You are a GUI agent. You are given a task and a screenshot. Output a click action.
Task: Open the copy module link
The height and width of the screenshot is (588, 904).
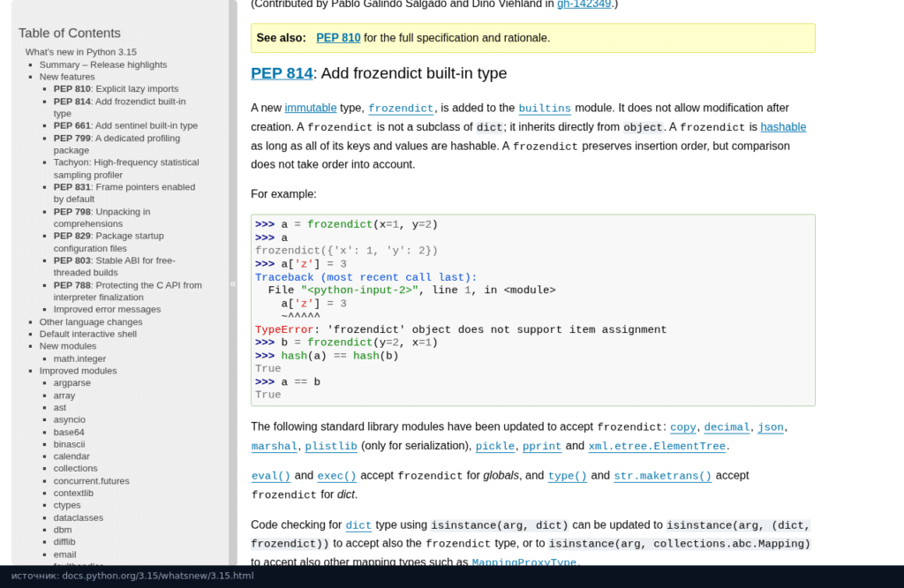pos(682,427)
